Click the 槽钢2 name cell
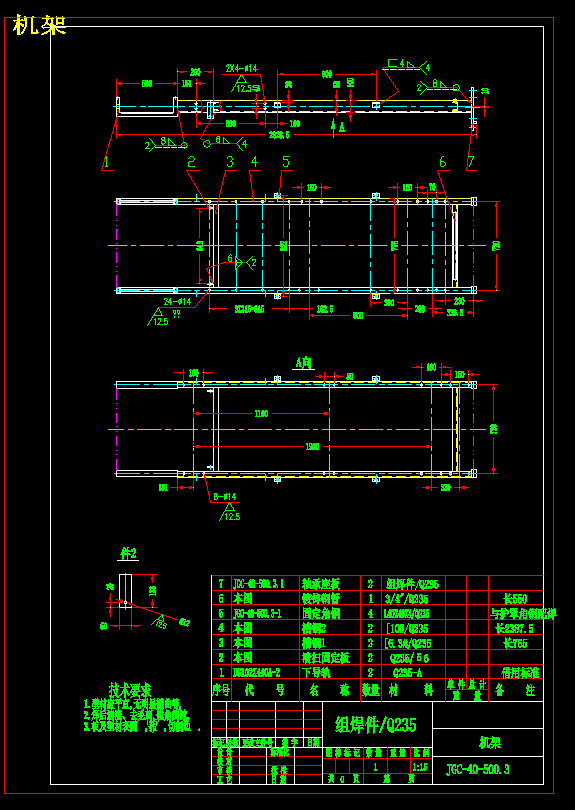 click(x=316, y=628)
